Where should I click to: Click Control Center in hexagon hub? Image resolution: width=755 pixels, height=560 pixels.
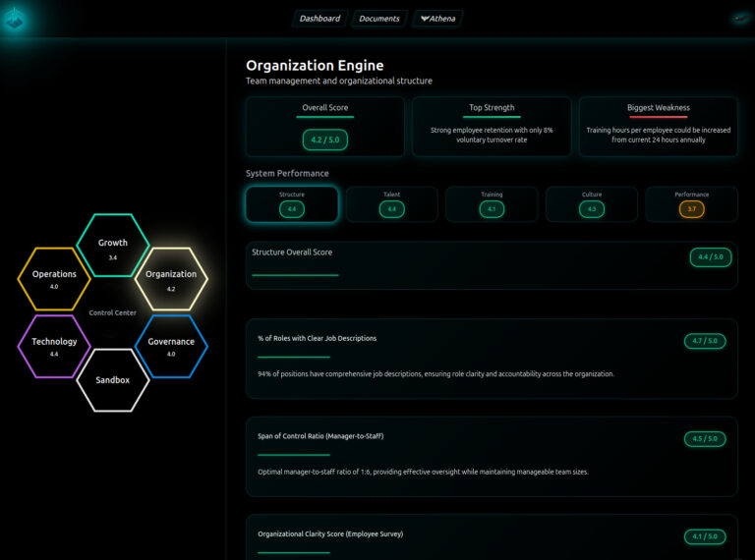pyautogui.click(x=112, y=312)
